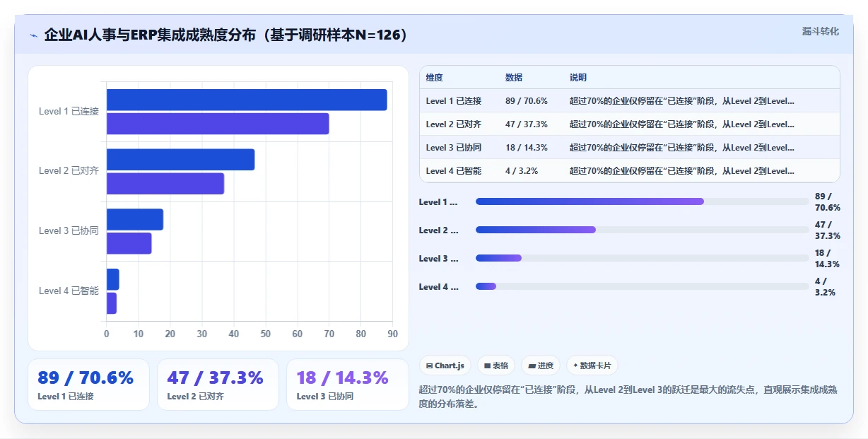Open the 47 / 37.3% data card
This screenshot has width=868, height=439.
(218, 385)
